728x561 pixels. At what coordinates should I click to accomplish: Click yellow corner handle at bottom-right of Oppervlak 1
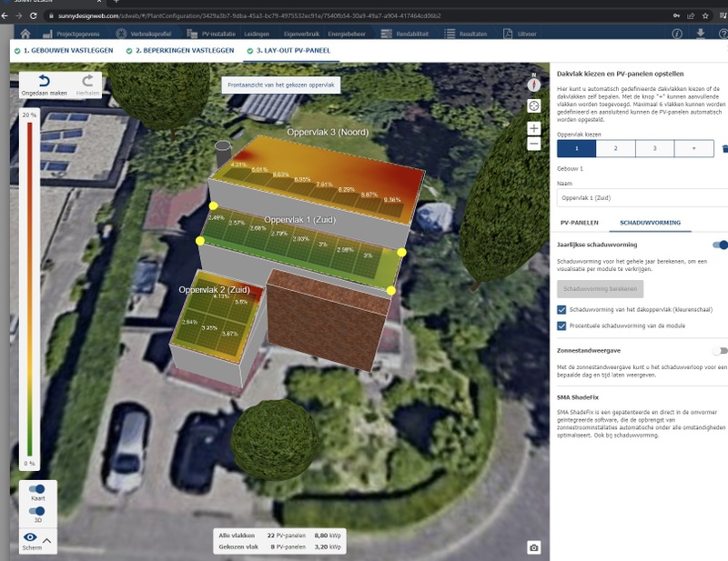click(391, 290)
